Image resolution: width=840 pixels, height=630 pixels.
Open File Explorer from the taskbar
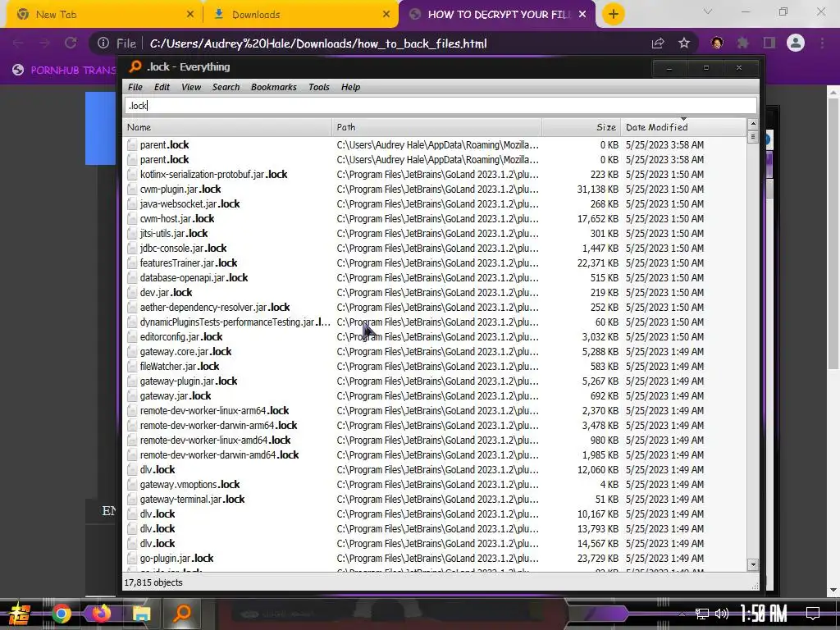click(x=141, y=614)
